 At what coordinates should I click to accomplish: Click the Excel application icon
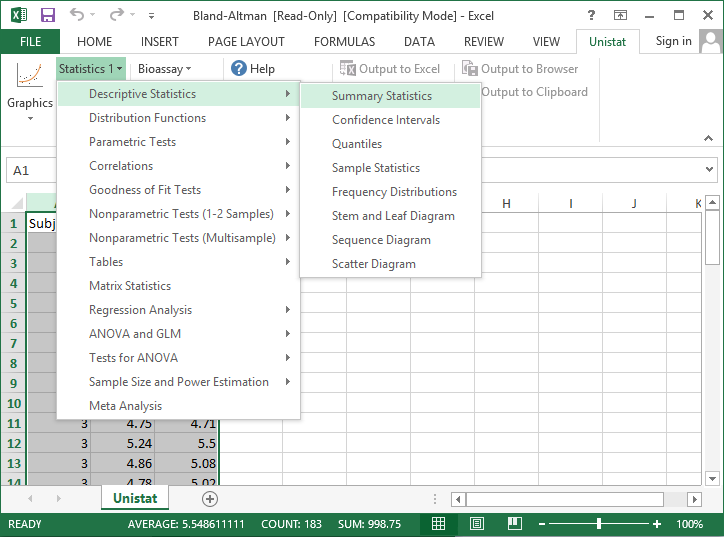point(18,15)
